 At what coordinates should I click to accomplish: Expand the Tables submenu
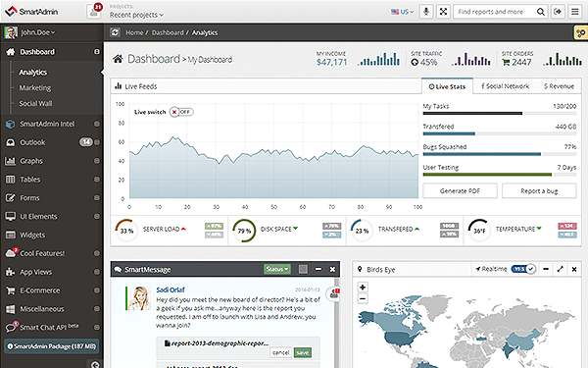click(97, 180)
